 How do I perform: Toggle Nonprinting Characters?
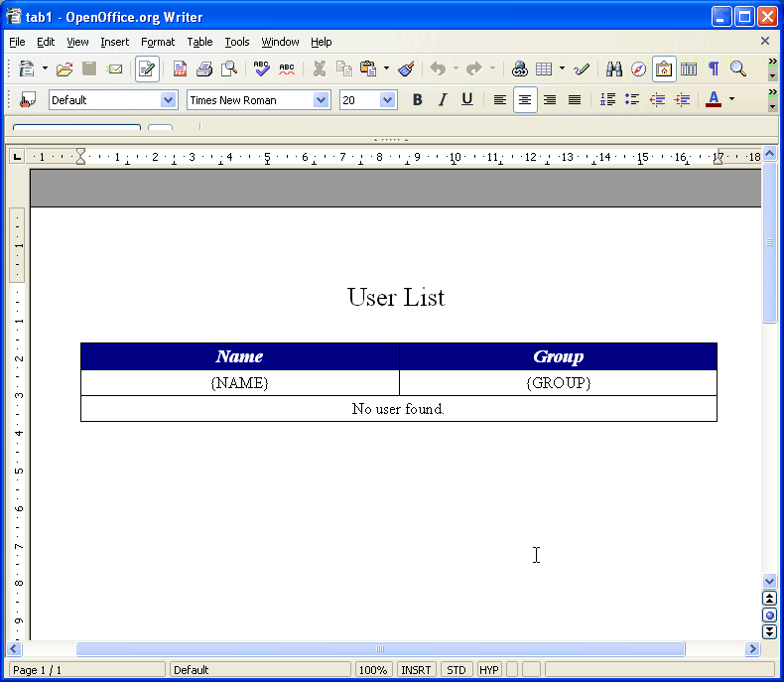(x=714, y=68)
